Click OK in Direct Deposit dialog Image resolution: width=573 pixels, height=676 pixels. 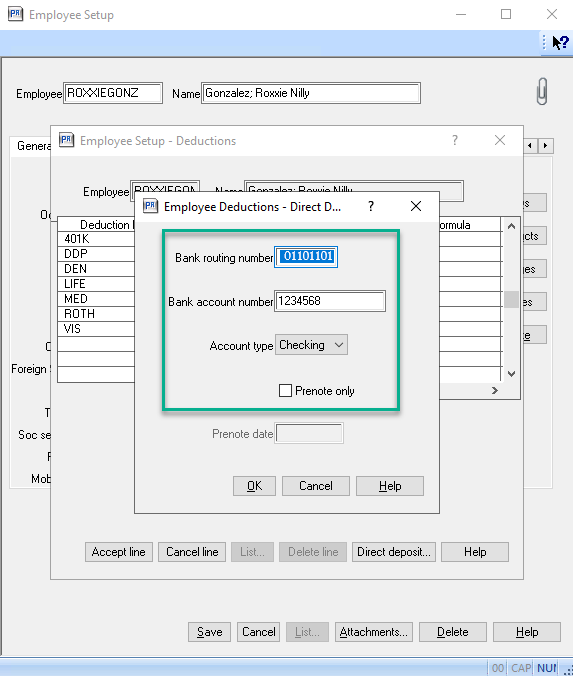254,486
